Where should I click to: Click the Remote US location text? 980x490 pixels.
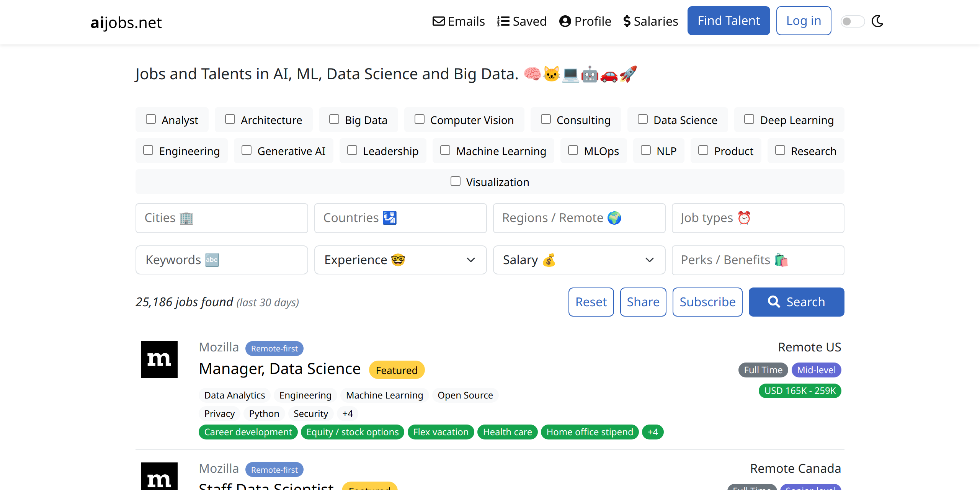pos(809,347)
